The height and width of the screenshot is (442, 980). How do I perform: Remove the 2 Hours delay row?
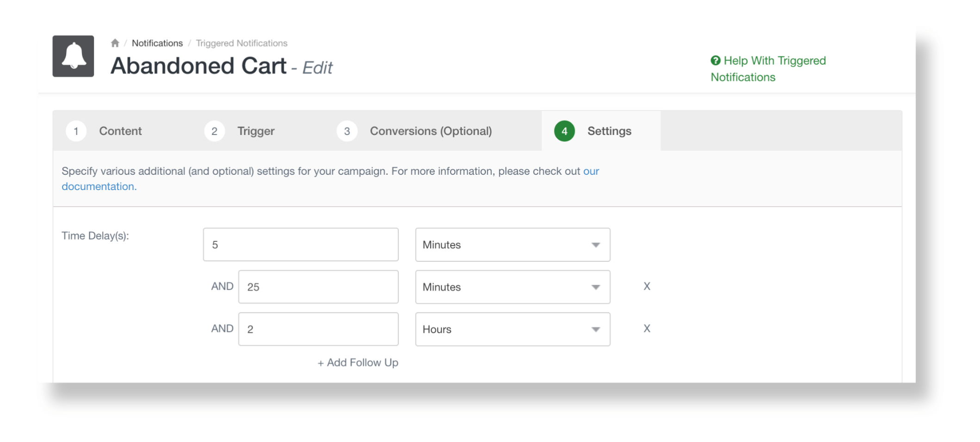(x=646, y=329)
